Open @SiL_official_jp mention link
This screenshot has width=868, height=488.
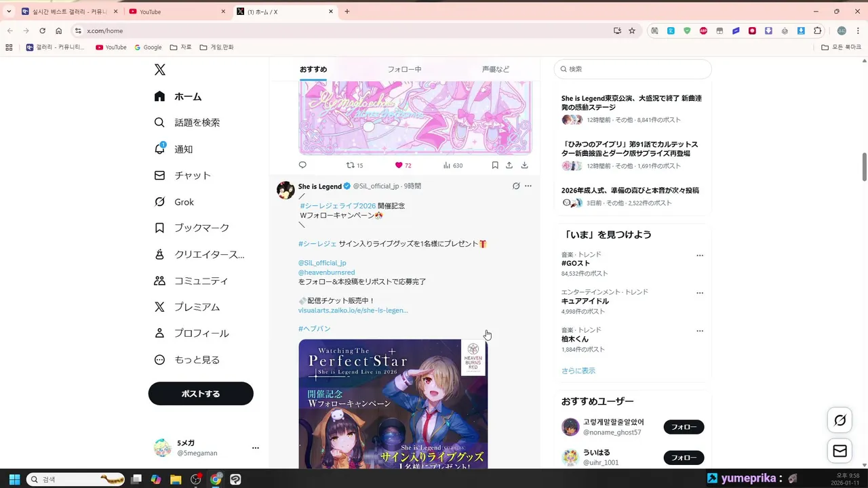[322, 263]
